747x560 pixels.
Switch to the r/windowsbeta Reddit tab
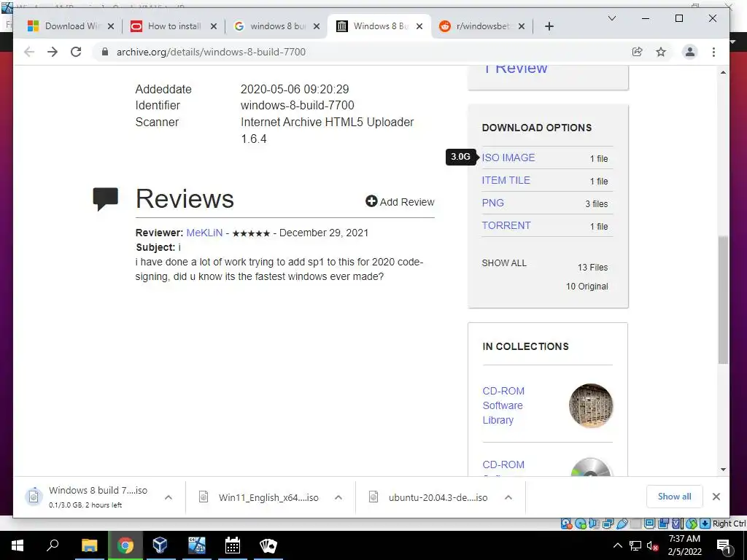[482, 26]
